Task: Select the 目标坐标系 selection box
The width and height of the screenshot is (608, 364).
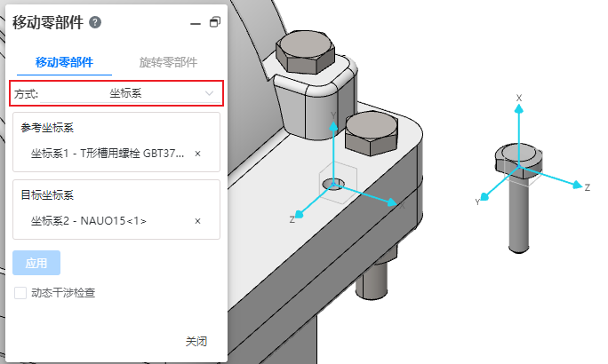Action: (x=116, y=210)
